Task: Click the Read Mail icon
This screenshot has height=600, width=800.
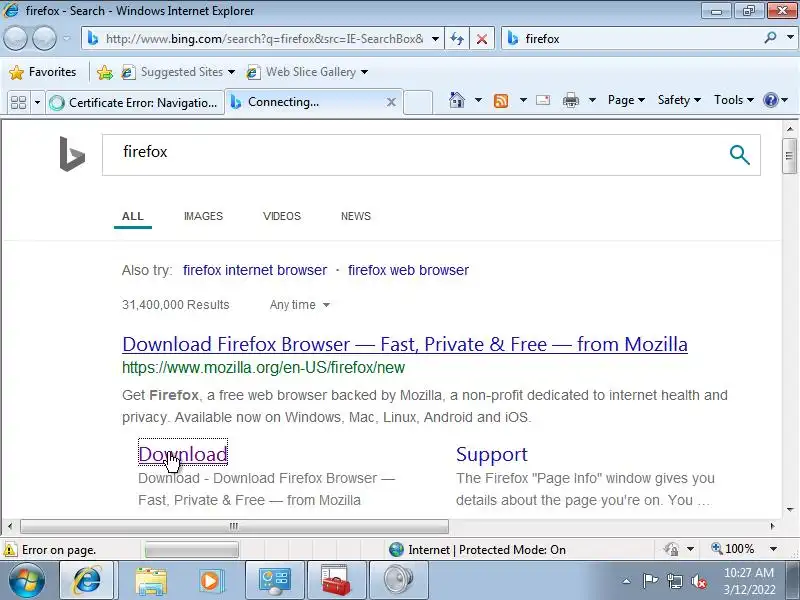Action: coord(543,100)
